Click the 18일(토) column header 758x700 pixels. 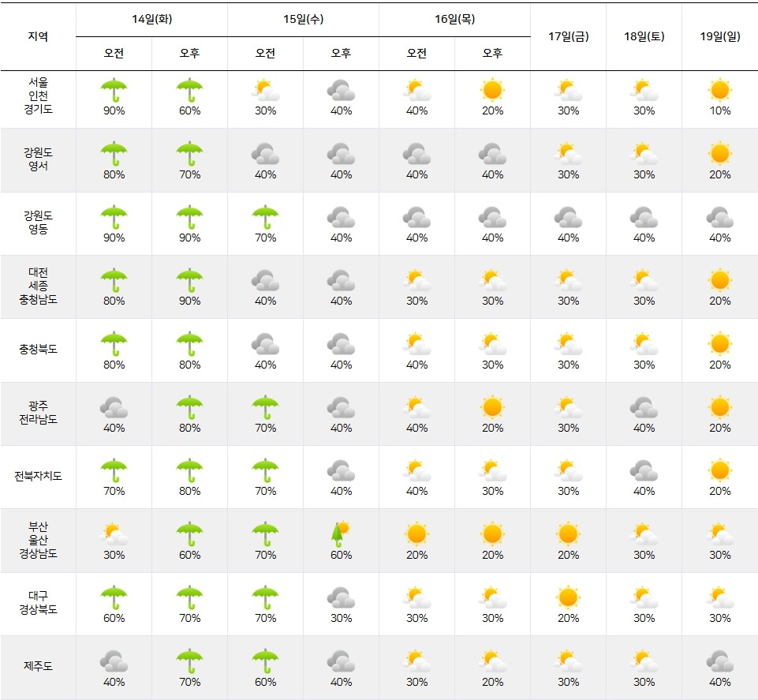[644, 36]
